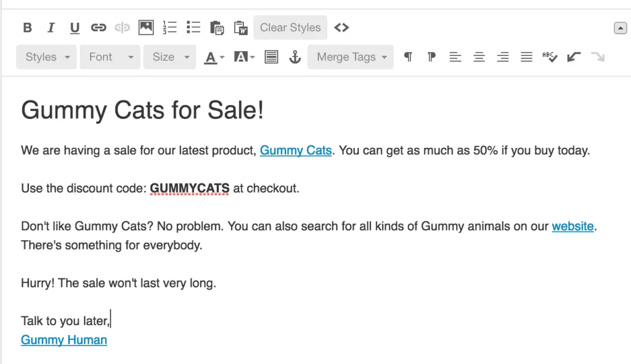Apply italic formatting

click(x=51, y=27)
